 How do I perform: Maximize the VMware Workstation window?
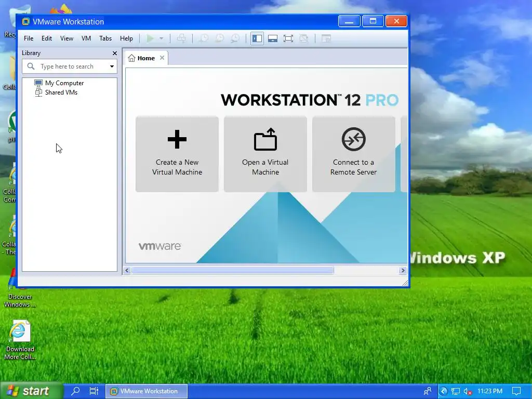point(373,21)
